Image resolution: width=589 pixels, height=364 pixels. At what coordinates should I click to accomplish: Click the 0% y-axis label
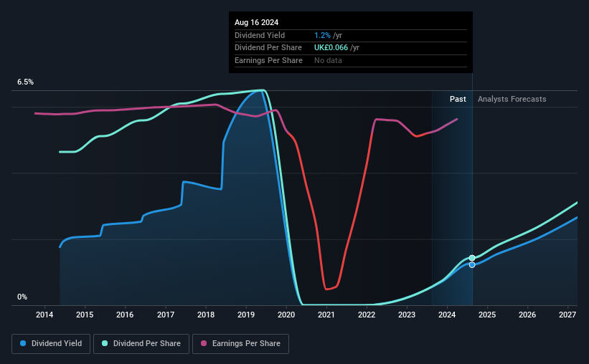tap(22, 297)
